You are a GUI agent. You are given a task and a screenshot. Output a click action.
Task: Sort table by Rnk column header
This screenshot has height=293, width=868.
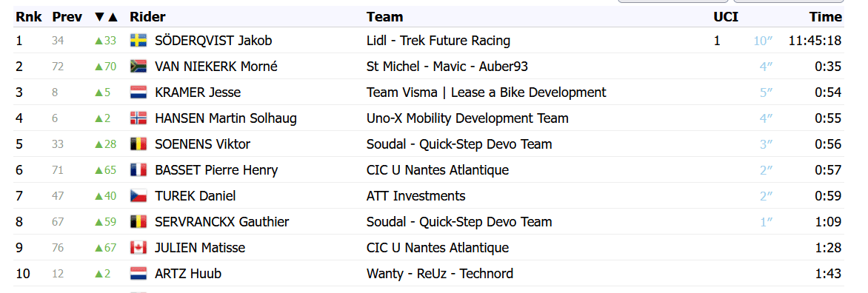coord(29,17)
